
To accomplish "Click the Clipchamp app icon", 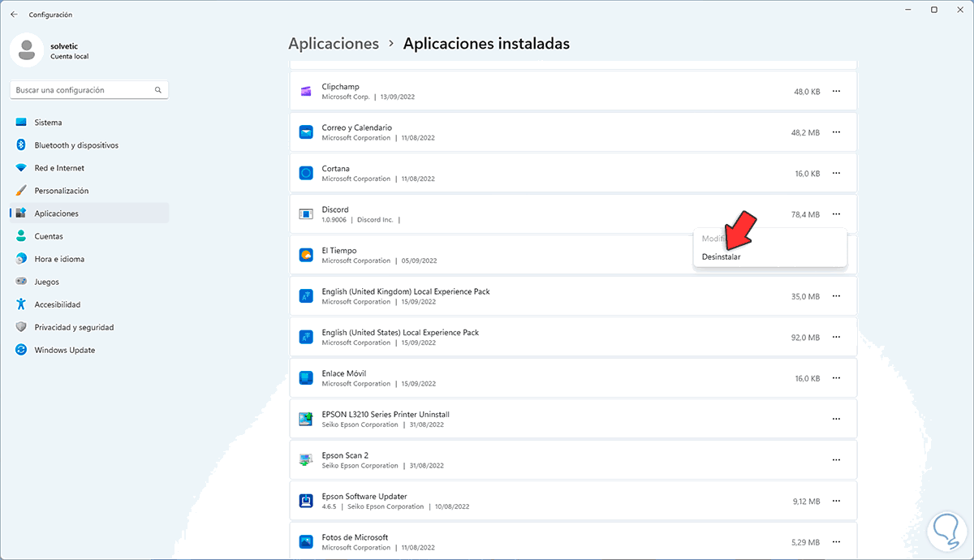I will tap(306, 92).
